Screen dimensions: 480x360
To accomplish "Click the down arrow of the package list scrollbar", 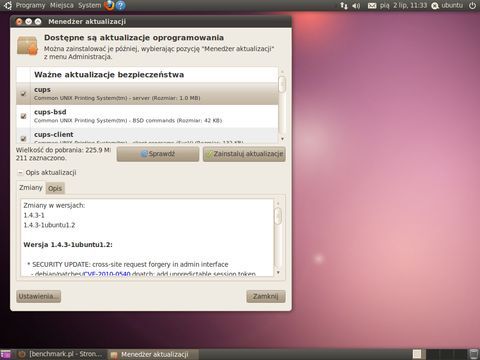I will pos(282,139).
